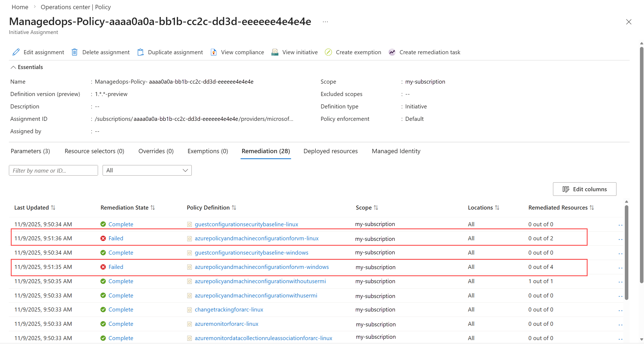Click the Edit columns button
Image resolution: width=644 pixels, height=349 pixels.
pos(585,189)
